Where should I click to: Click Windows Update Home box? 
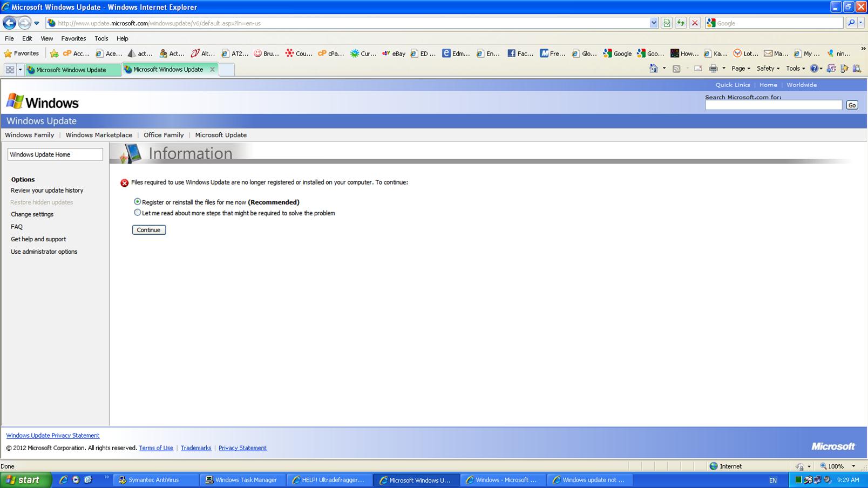[x=55, y=154]
